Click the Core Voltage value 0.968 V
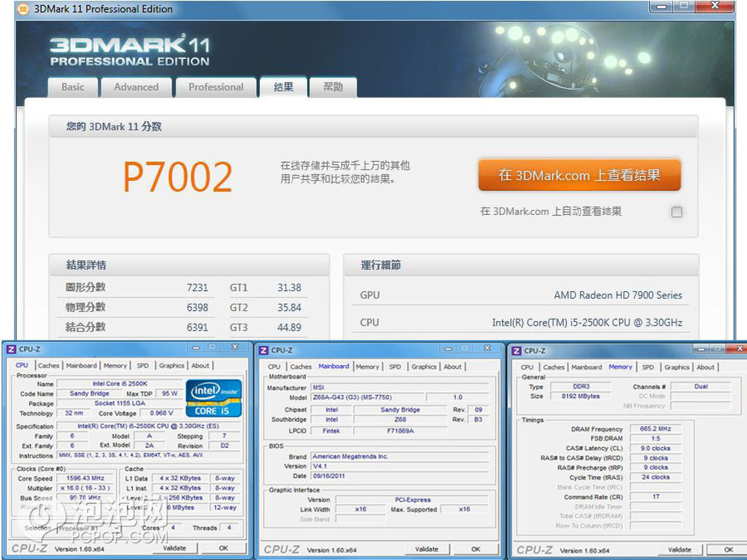This screenshot has width=747, height=560. (x=161, y=413)
